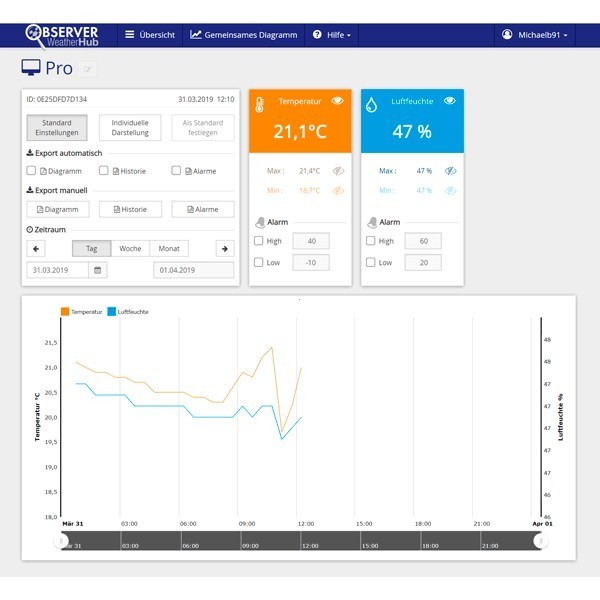Enable humidity Low alarm checkbox
600x600 pixels.
coord(371,262)
